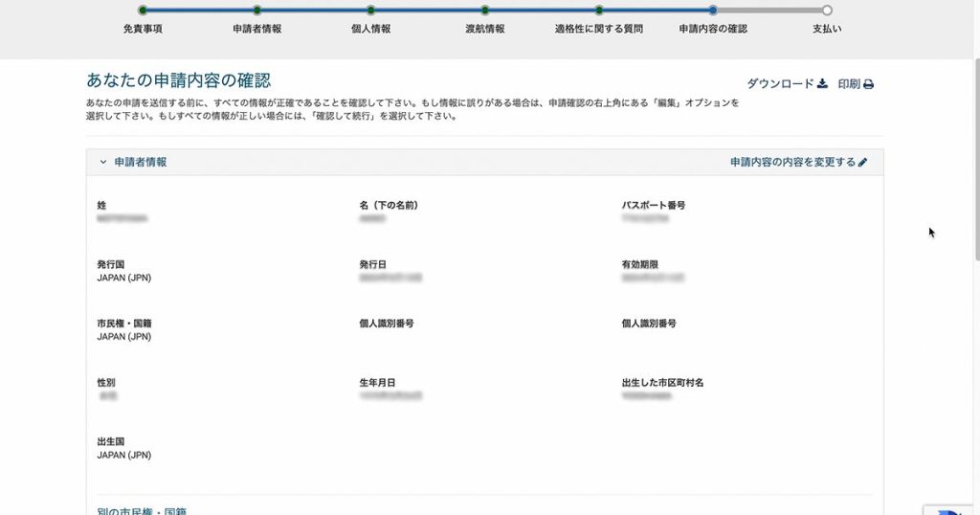
Task: Select the 個人情報 step label
Action: [x=370, y=29]
